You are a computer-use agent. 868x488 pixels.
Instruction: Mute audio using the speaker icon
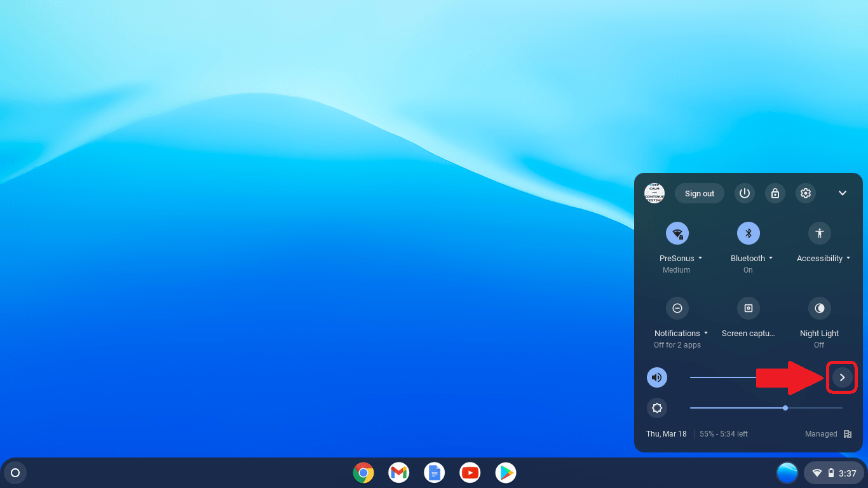(x=657, y=377)
